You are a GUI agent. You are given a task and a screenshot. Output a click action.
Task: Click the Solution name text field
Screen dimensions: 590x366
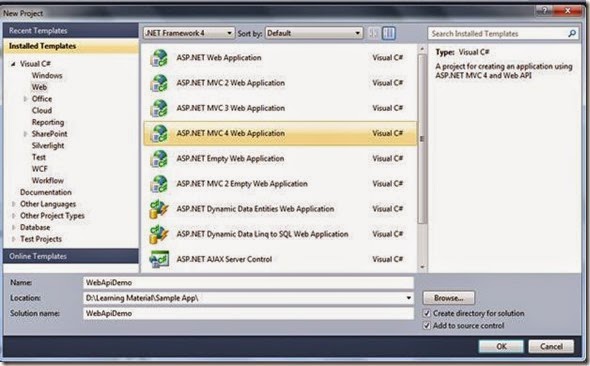(x=248, y=313)
